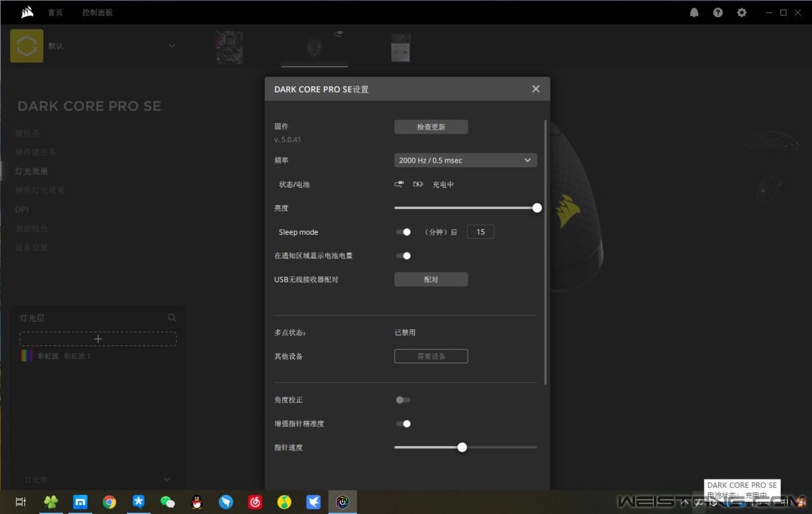Open the notifications bell icon
812x514 pixels.
[x=694, y=12]
